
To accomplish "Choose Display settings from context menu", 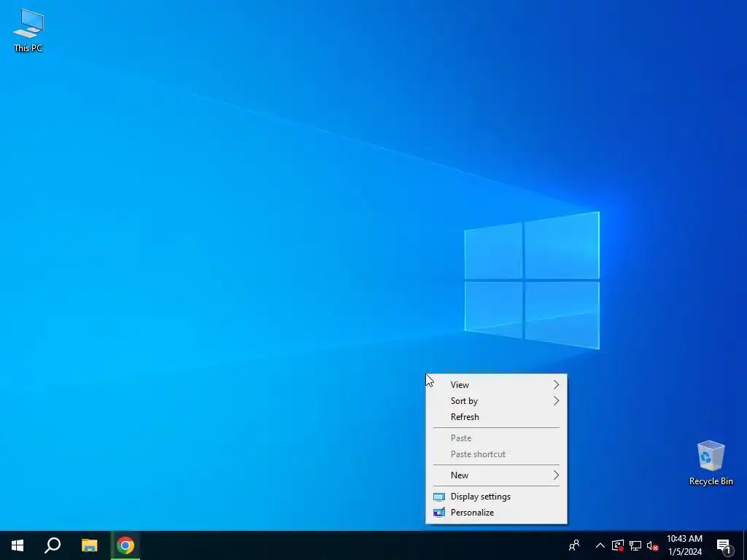I will (496, 497).
